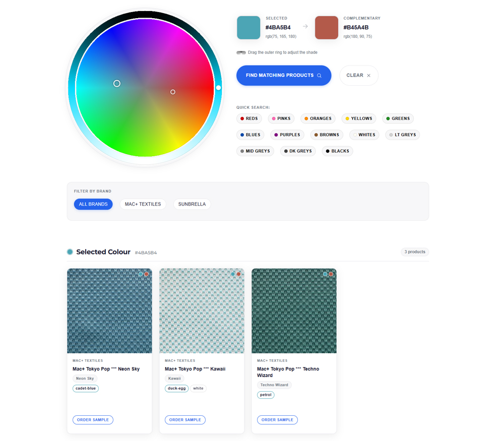Click the Neon Sky name tag
Viewport: 504px width, 441px height.
pyautogui.click(x=85, y=379)
